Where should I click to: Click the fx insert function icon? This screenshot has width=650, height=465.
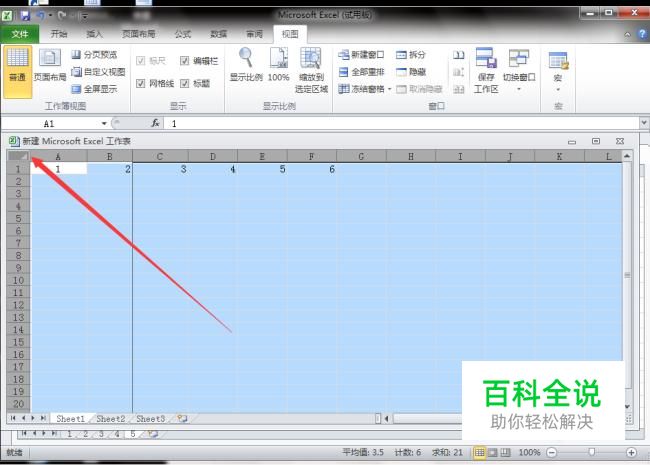coord(155,123)
